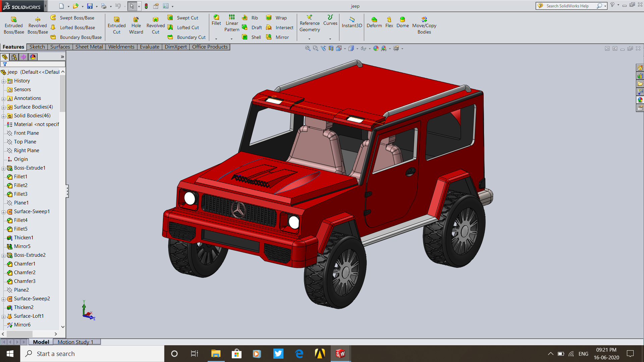644x362 pixels.
Task: Select the Shell tool
Action: [252, 37]
